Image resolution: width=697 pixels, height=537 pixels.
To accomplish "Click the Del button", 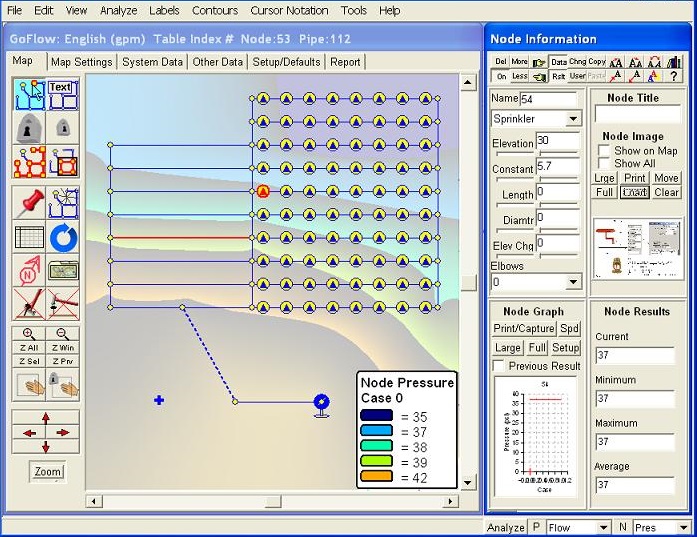I will coord(501,62).
